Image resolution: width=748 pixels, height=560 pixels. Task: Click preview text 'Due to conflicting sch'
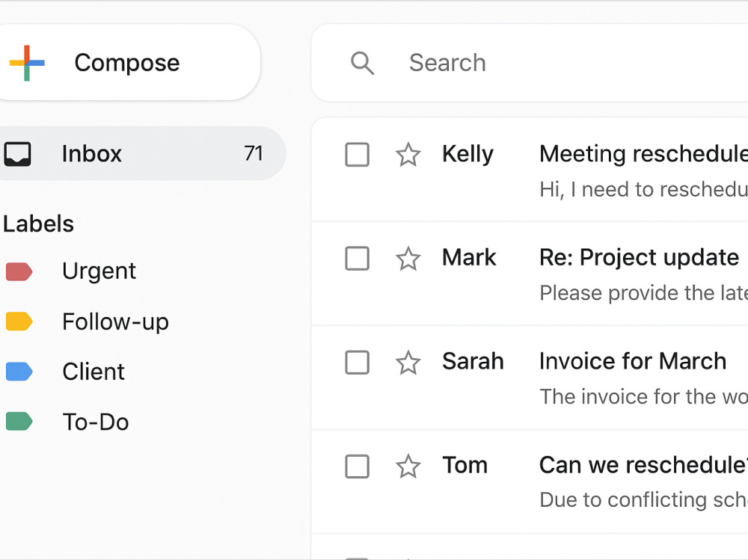[643, 500]
